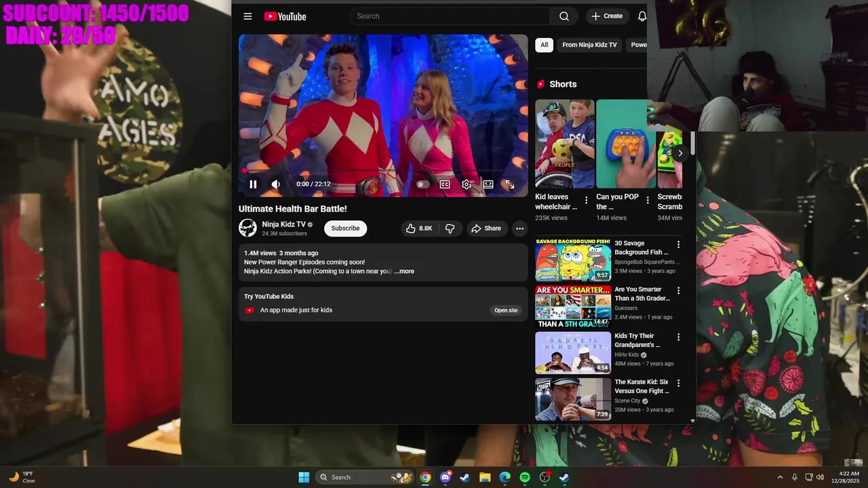Open options for Kid leaves wheelchair Short
The height and width of the screenshot is (488, 868).
coord(587,201)
